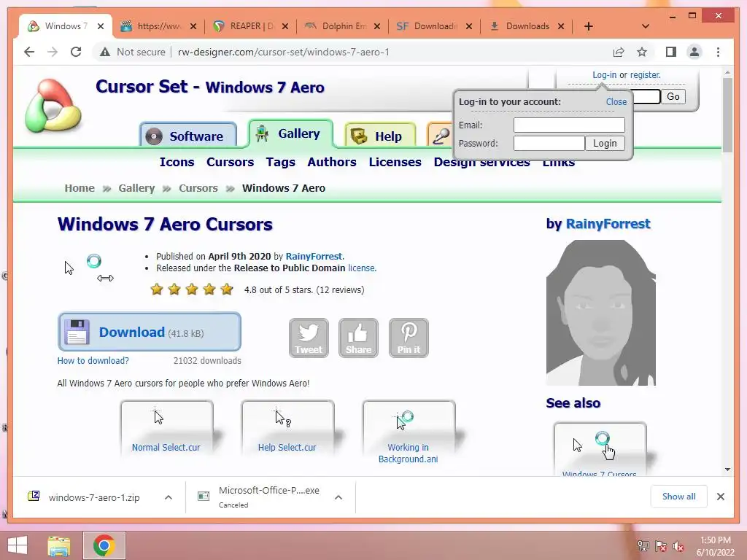Screen dimensions: 747x560
Task: Click the RealWorld site logo
Action: click(53, 106)
